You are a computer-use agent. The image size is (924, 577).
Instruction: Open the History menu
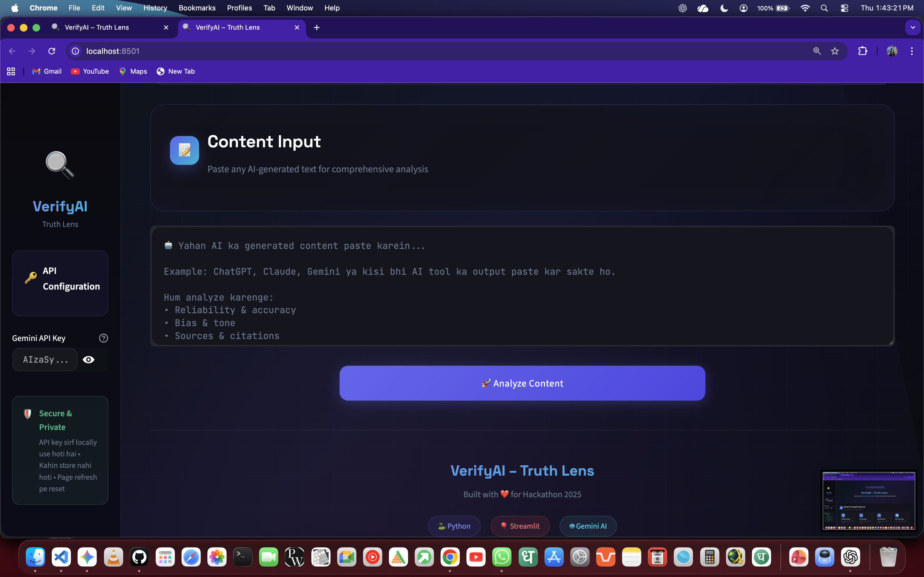click(x=155, y=8)
